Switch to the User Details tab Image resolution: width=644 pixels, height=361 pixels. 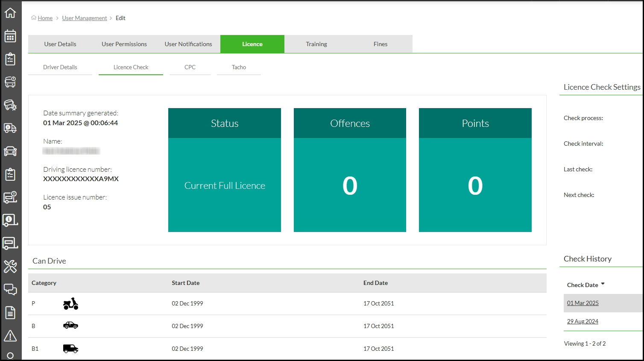point(60,44)
